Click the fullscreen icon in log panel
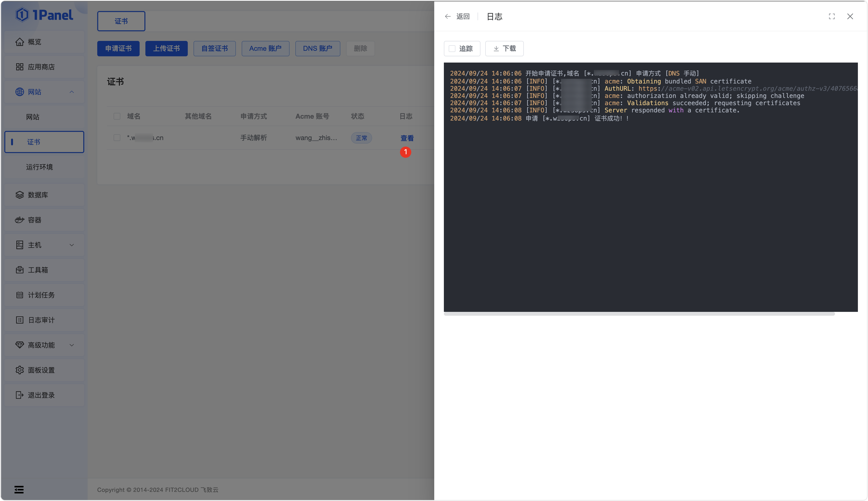Image resolution: width=868 pixels, height=501 pixels. 831,17
